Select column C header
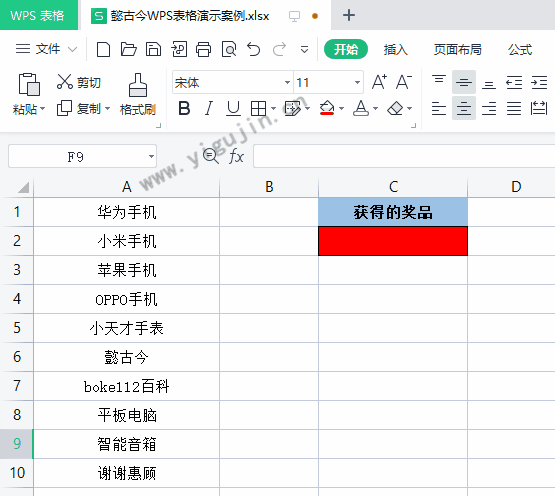555x496 pixels. click(x=393, y=187)
